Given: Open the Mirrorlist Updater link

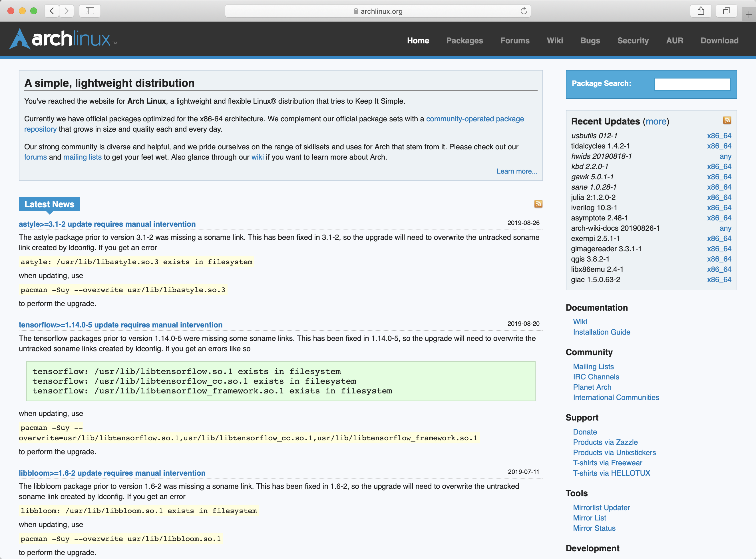Looking at the screenshot, I should point(601,508).
